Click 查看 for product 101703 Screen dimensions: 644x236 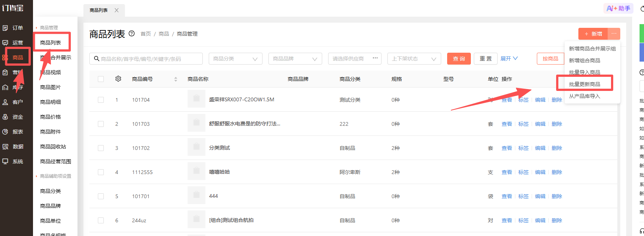[x=507, y=124]
